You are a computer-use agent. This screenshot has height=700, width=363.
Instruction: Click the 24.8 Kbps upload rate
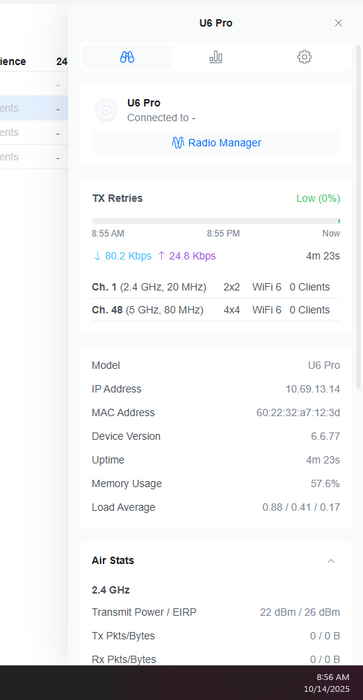tap(187, 256)
